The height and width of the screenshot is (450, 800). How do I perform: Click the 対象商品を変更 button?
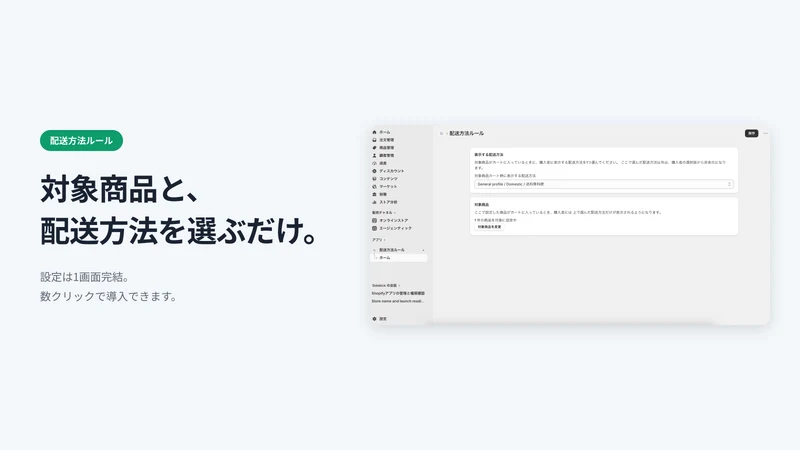(489, 227)
